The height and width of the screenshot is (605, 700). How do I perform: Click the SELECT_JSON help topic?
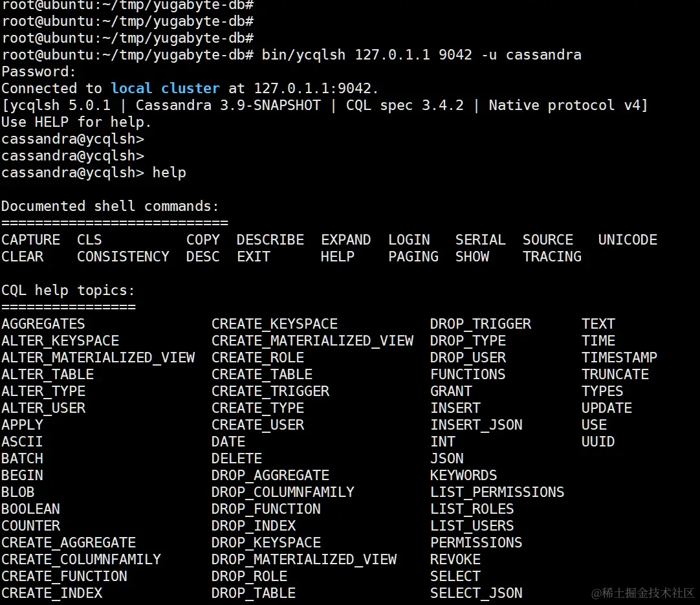(x=476, y=593)
